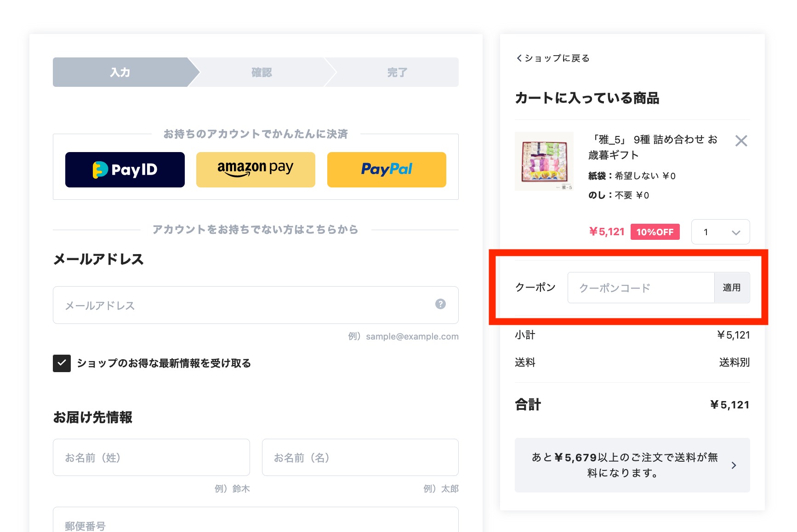Click the email help question mark icon
This screenshot has height=532, width=797.
tap(440, 304)
